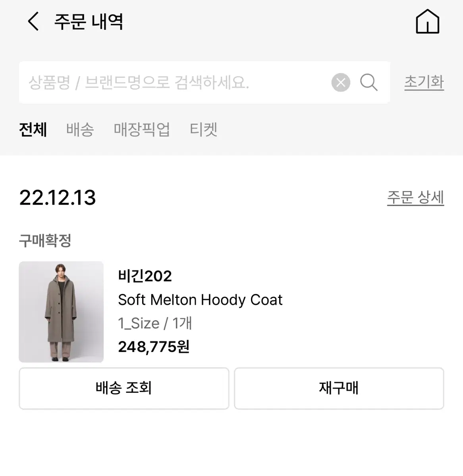Open the hoody coat product thumbnail
Screen dimensions: 463x476
(x=61, y=312)
